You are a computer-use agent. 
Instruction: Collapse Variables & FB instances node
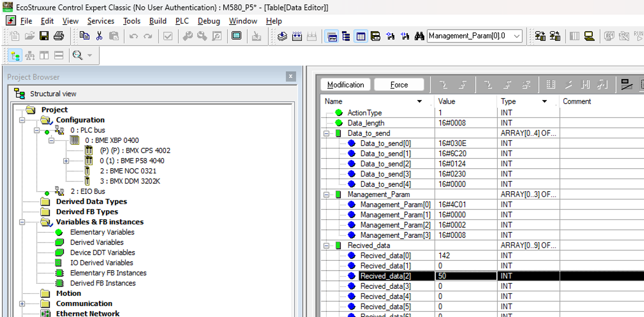click(22, 222)
